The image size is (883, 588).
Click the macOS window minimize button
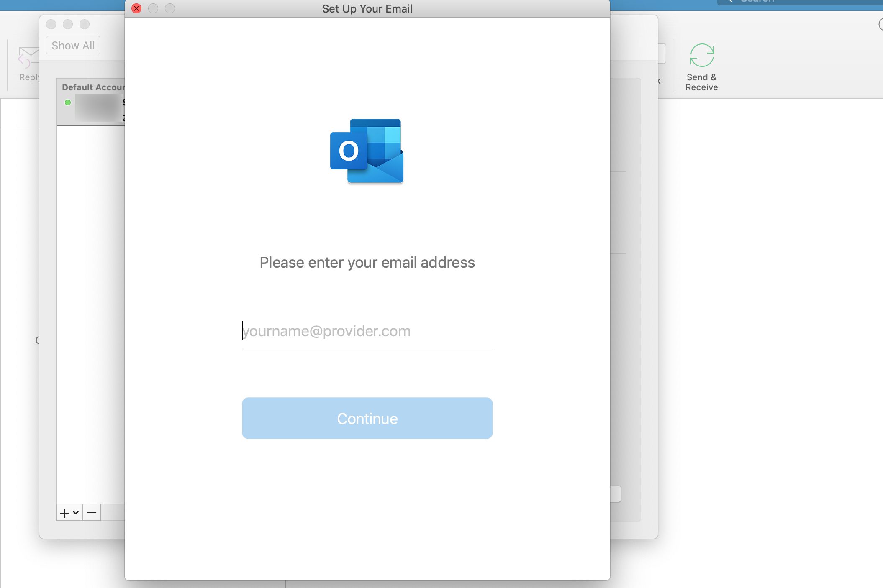point(153,8)
